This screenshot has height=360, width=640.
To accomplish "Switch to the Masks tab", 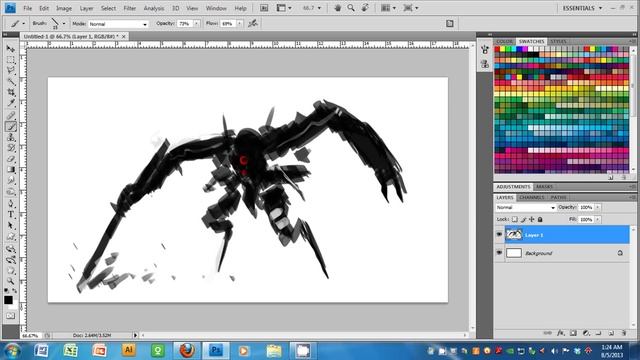I will [x=544, y=187].
